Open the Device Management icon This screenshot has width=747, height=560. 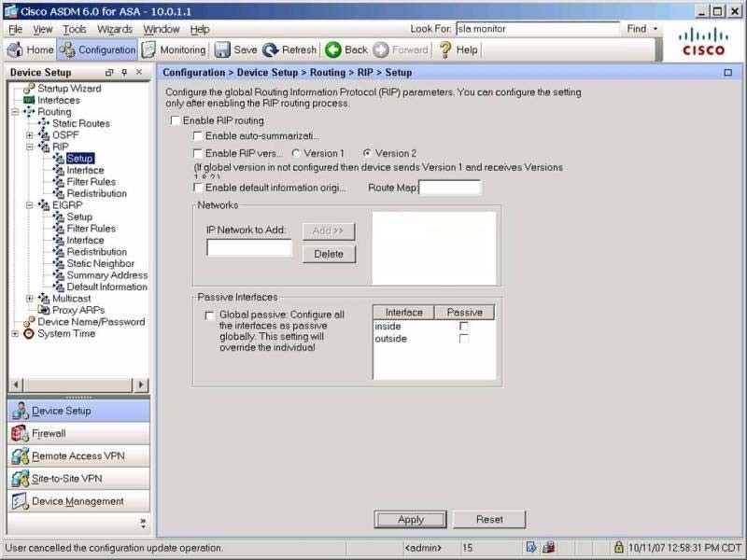tap(20, 501)
